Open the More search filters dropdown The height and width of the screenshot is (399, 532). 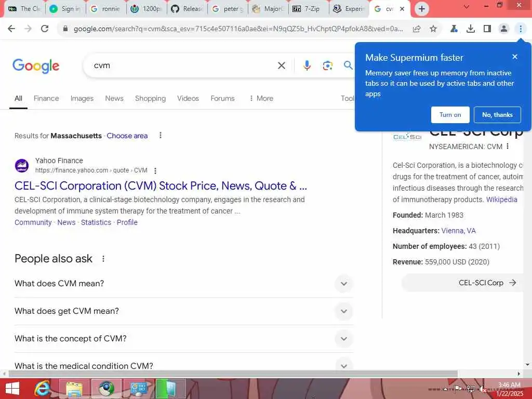pos(261,98)
